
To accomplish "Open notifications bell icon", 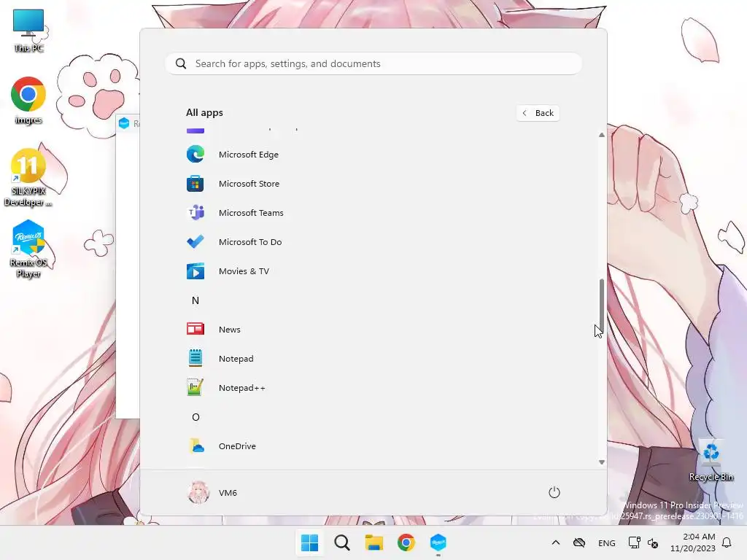I will pos(727,542).
